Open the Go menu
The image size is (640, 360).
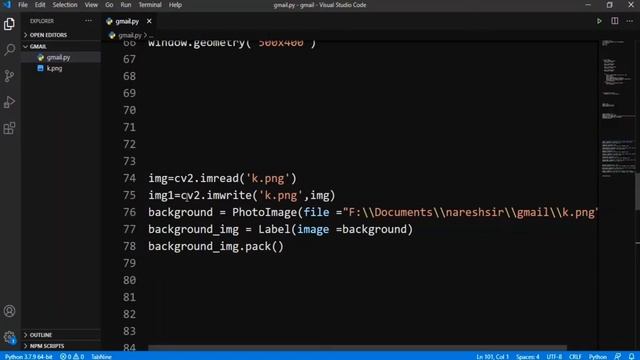coord(109,5)
